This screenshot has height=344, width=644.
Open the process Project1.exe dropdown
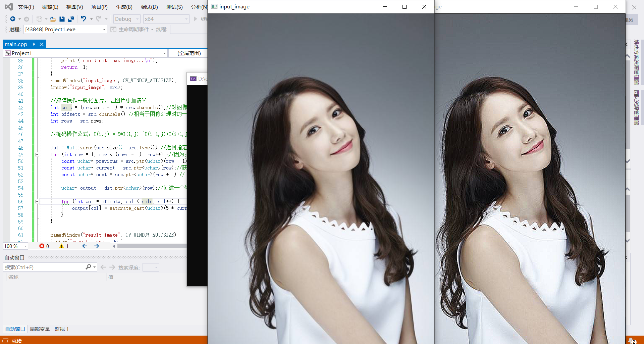(x=65, y=30)
